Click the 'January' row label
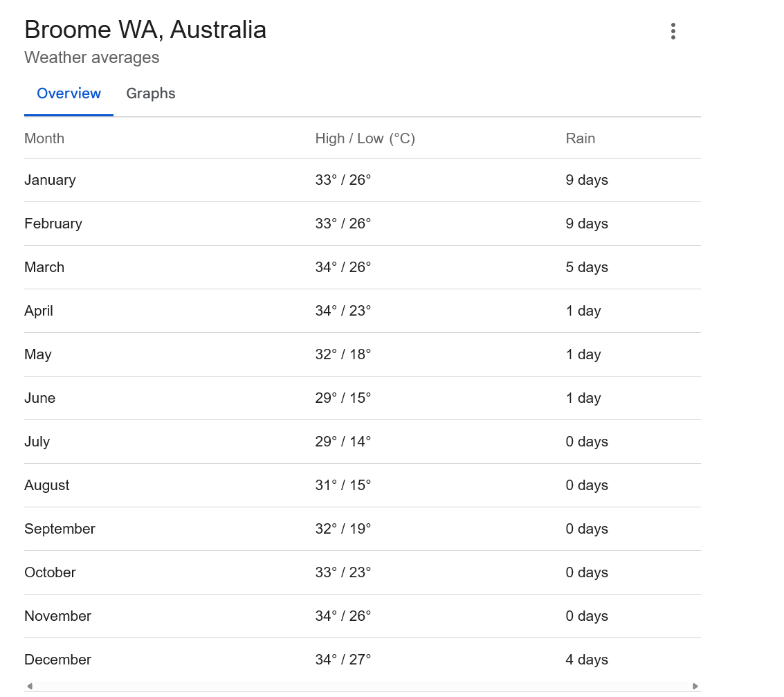The width and height of the screenshot is (784, 697). coord(50,180)
